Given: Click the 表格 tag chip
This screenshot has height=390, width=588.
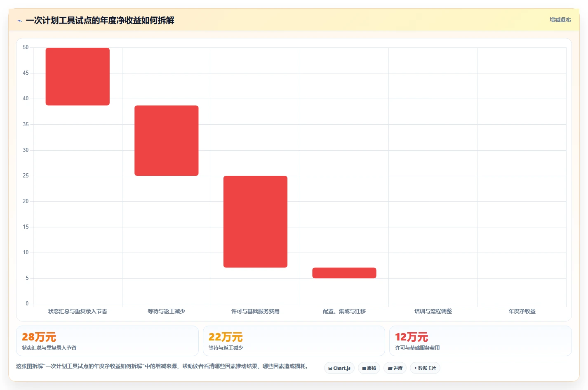Looking at the screenshot, I should pos(369,368).
